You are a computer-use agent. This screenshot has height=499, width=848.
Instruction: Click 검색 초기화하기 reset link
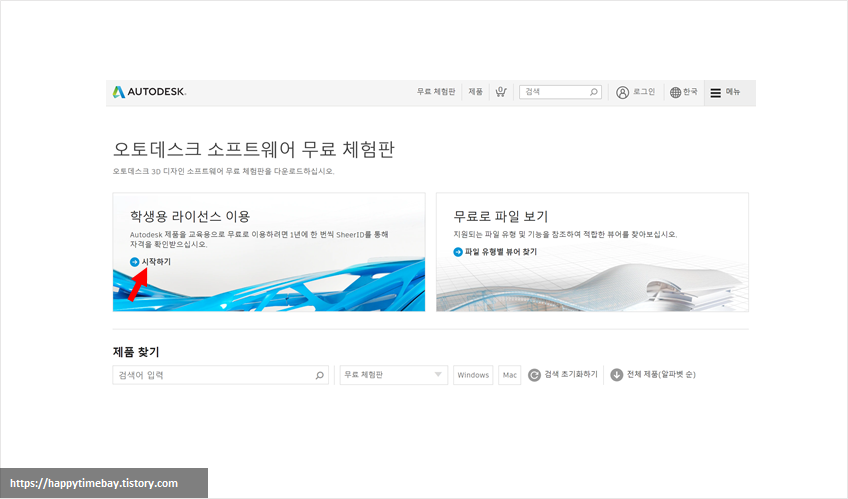coord(571,374)
